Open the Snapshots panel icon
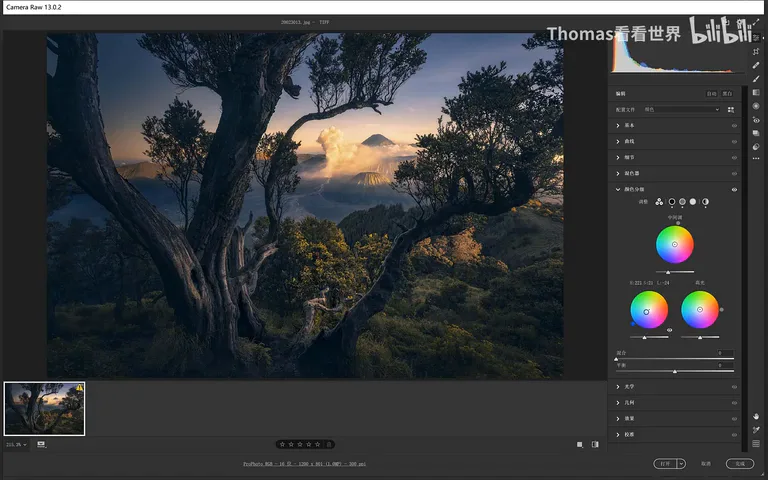 [x=756, y=133]
